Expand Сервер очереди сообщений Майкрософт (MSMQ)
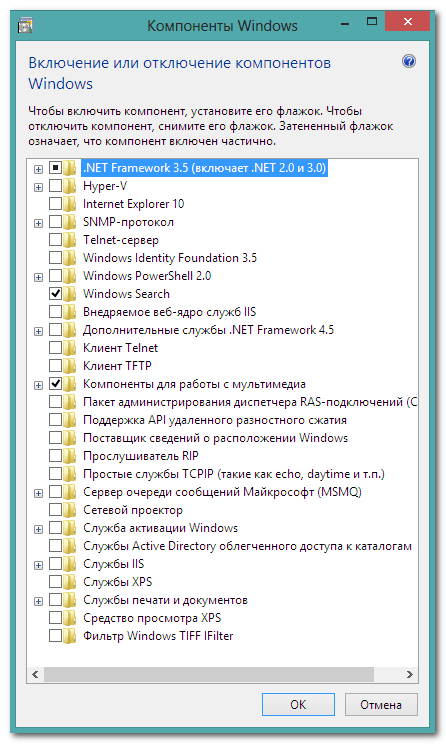 pos(38,493)
